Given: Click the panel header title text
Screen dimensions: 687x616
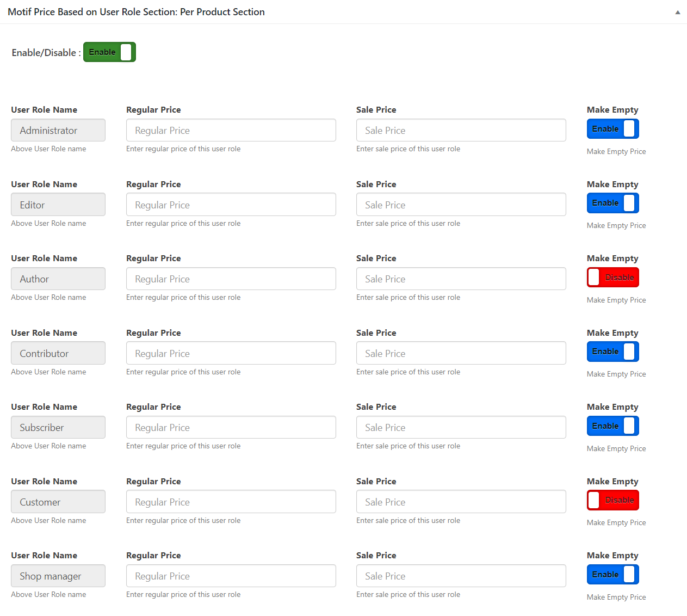Looking at the screenshot, I should click(x=136, y=11).
